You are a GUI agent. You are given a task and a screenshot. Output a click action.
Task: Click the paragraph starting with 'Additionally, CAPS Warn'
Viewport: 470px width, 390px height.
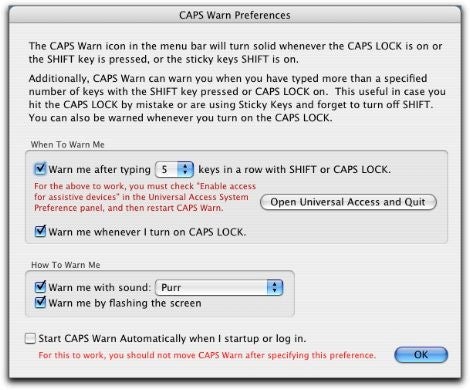pyautogui.click(x=237, y=98)
